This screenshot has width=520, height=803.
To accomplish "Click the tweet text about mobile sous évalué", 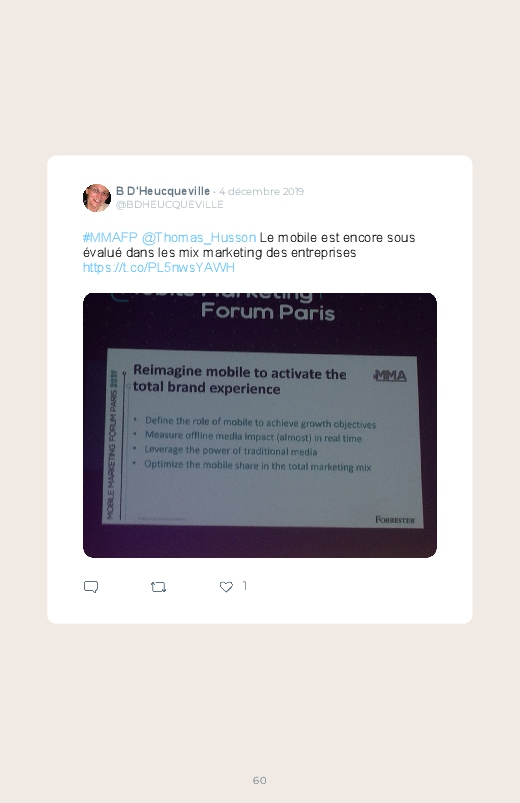I will tap(249, 245).
